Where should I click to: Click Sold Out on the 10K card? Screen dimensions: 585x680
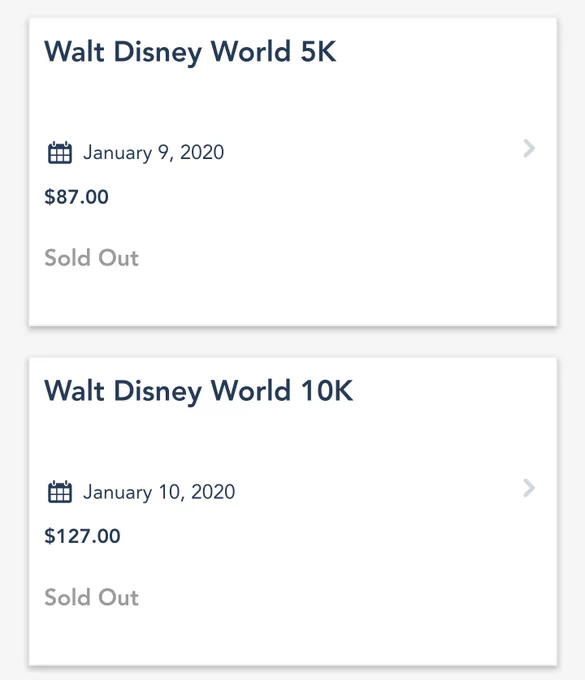coord(92,597)
